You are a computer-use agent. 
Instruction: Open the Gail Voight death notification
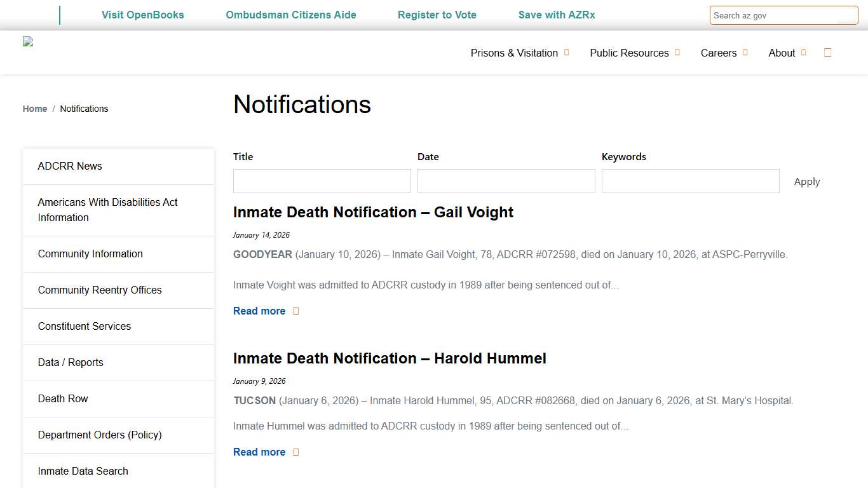(373, 212)
